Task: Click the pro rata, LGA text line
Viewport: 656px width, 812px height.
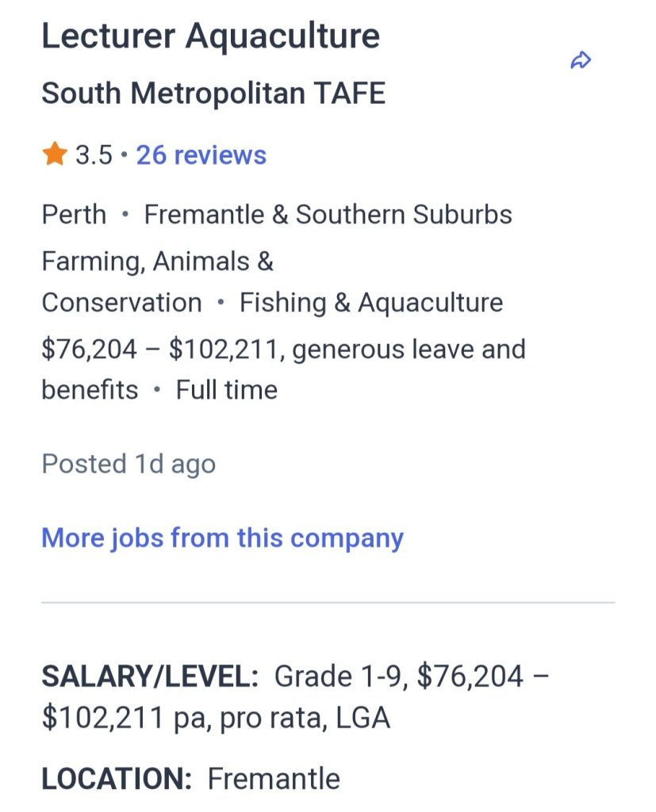Action: pos(216,718)
